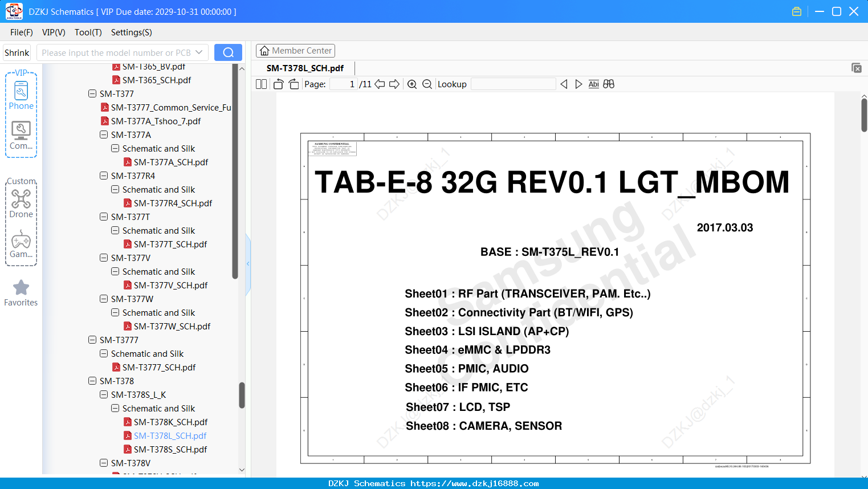The image size is (868, 489).
Task: Toggle the Abi text match option
Action: click(x=593, y=84)
